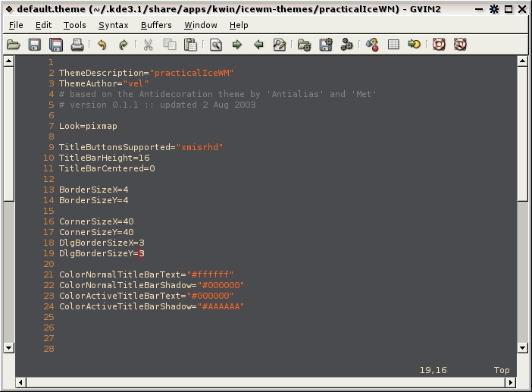The width and height of the screenshot is (532, 392).
Task: Click the ColorActiveTitleBarShadow="#AAAAAA" line
Action: coord(152,306)
